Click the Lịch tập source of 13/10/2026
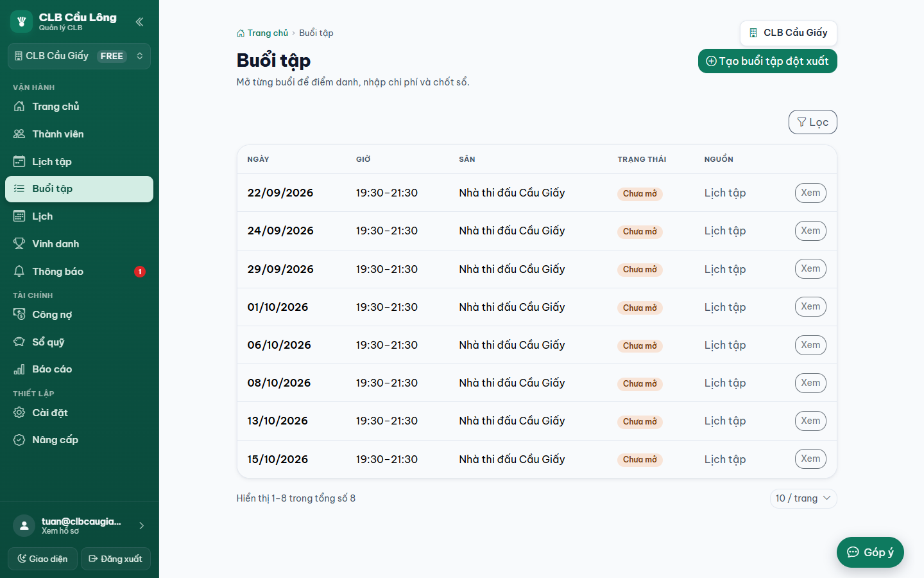924x578 pixels. [725, 421]
